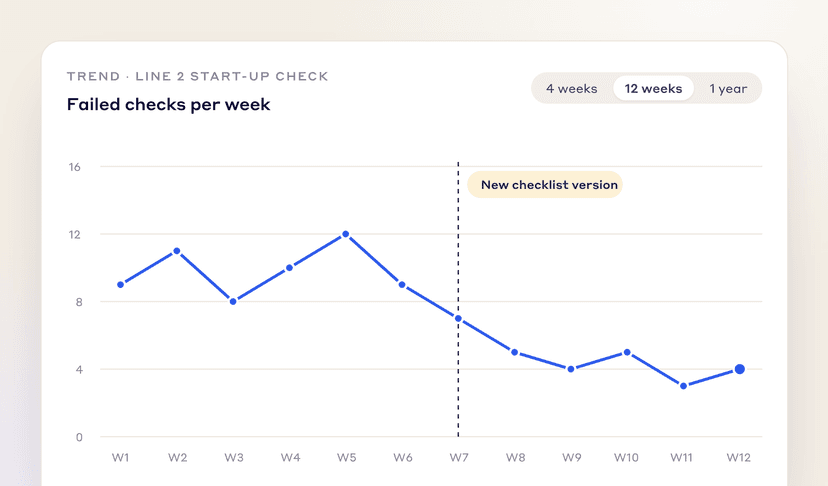Switch to the 4 weeks range

[572, 89]
